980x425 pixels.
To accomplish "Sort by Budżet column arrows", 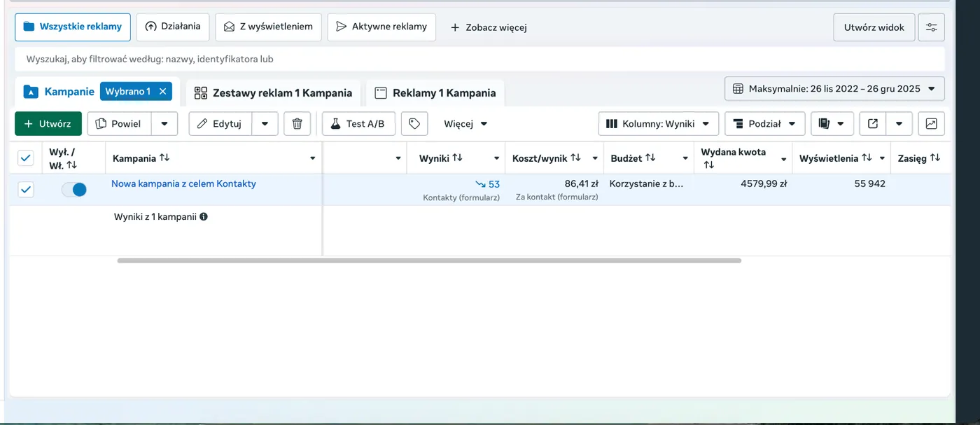I will [650, 158].
